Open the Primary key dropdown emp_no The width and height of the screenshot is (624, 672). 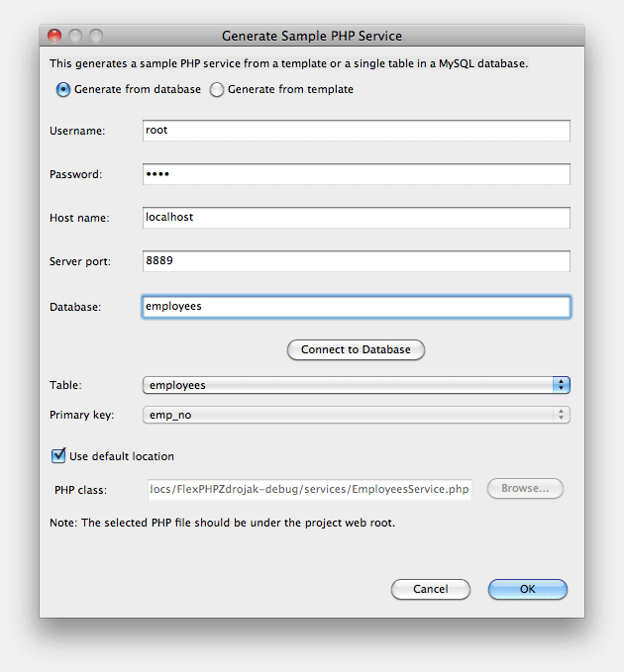[356, 415]
